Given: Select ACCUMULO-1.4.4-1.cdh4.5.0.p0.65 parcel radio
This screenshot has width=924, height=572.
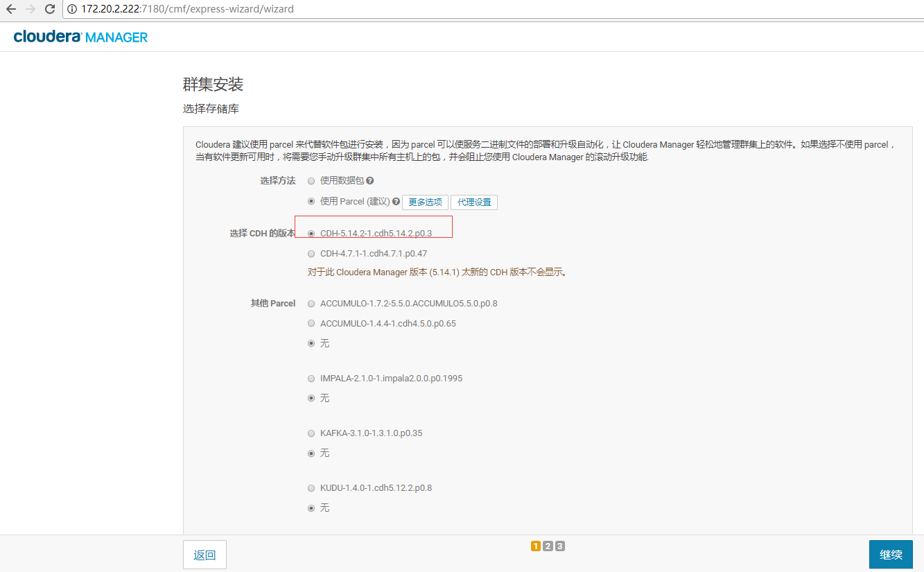Looking at the screenshot, I should click(x=311, y=324).
